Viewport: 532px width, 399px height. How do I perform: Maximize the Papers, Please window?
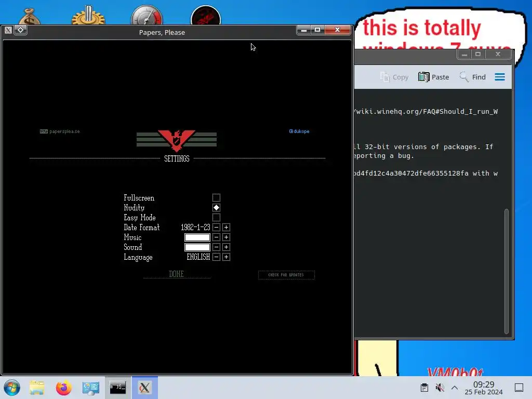(x=317, y=30)
